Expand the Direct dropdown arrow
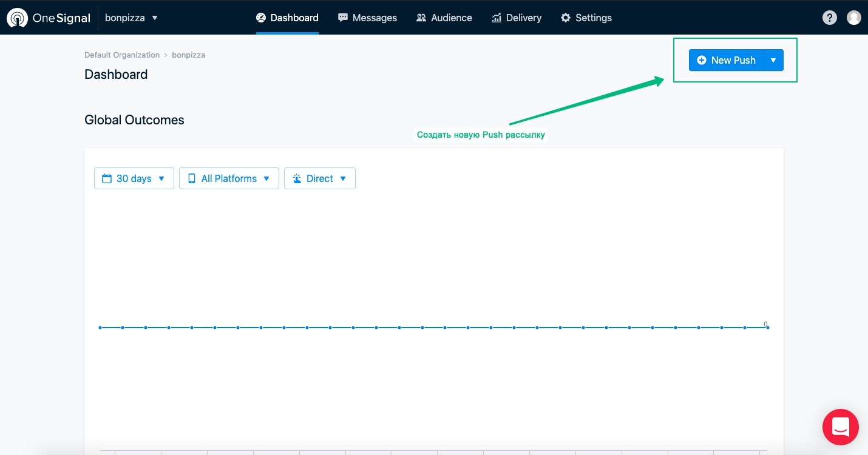 (343, 178)
